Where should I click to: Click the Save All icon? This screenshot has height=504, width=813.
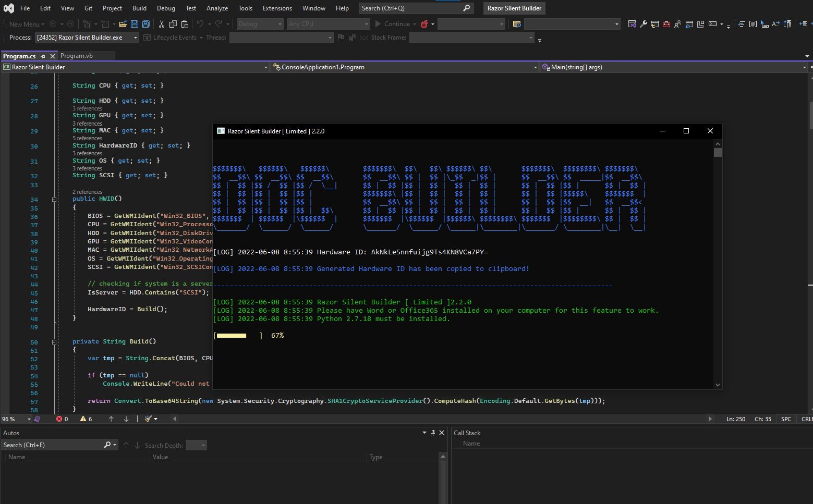point(146,24)
